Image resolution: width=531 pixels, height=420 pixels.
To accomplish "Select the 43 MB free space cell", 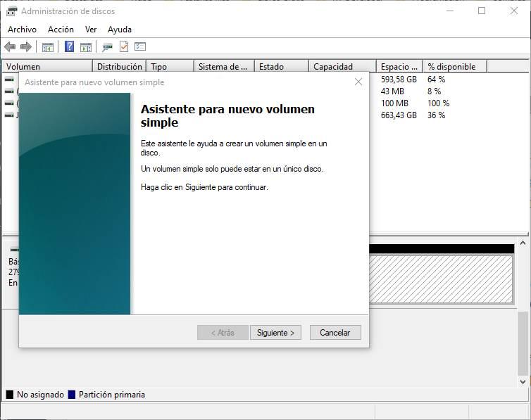I will 392,91.
